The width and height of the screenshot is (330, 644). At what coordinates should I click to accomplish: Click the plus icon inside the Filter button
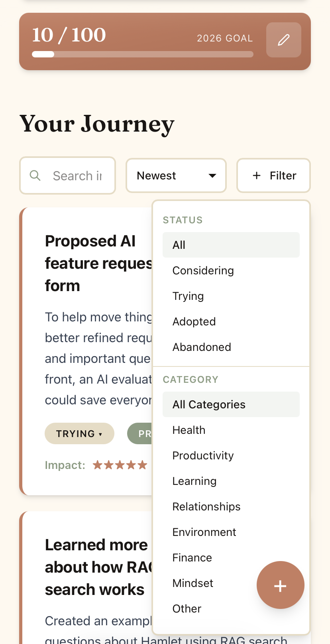tap(256, 175)
